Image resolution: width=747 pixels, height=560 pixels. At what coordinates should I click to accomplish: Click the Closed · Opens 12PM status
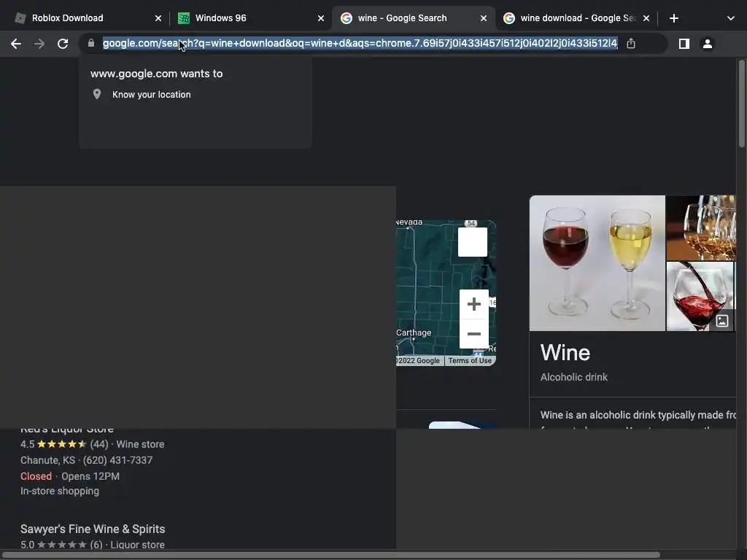pos(69,476)
